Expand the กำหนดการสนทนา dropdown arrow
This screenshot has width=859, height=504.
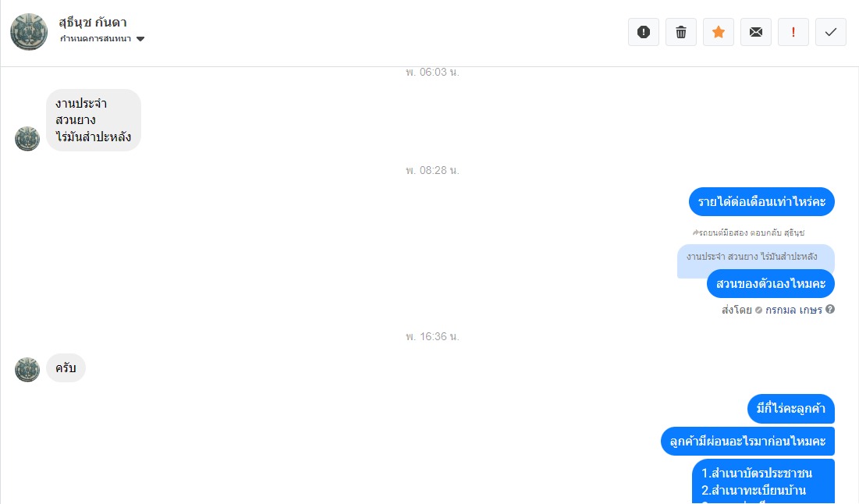140,39
